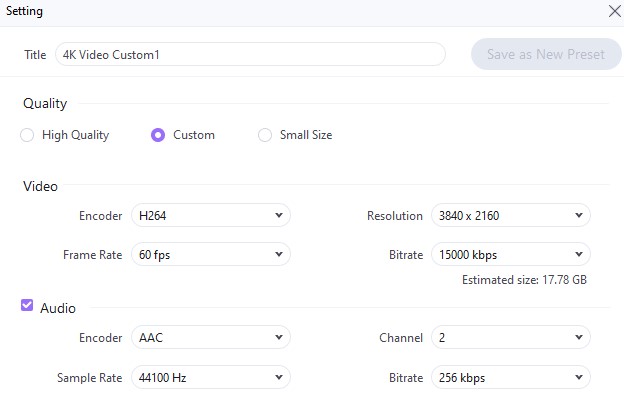Close the Setting dialog with the X
624x411 pixels.
point(614,11)
